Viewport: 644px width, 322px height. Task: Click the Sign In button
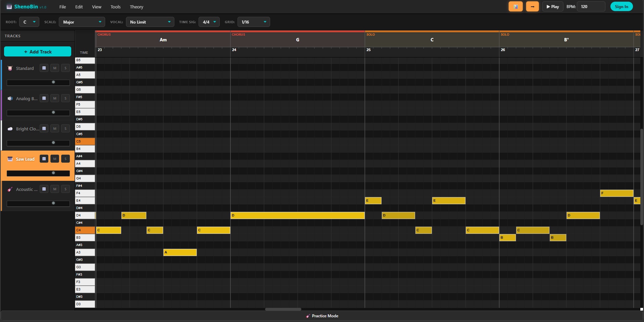click(x=621, y=6)
